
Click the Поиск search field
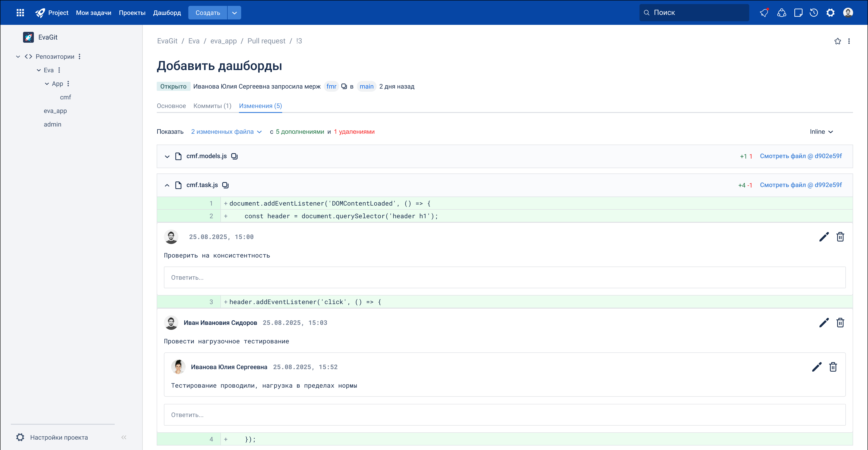[694, 13]
